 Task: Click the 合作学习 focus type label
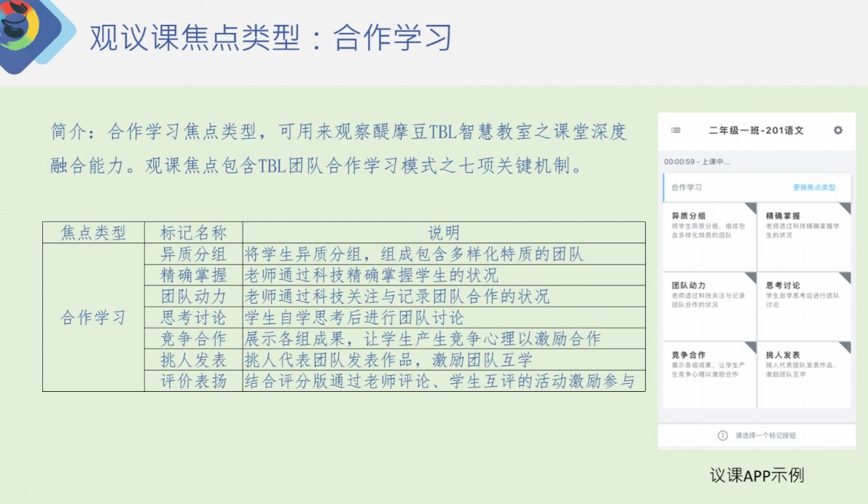click(x=687, y=187)
